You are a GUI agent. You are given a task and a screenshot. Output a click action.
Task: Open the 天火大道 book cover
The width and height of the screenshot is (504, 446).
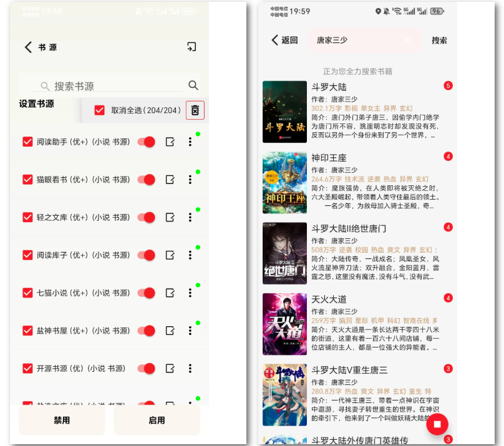click(x=284, y=324)
